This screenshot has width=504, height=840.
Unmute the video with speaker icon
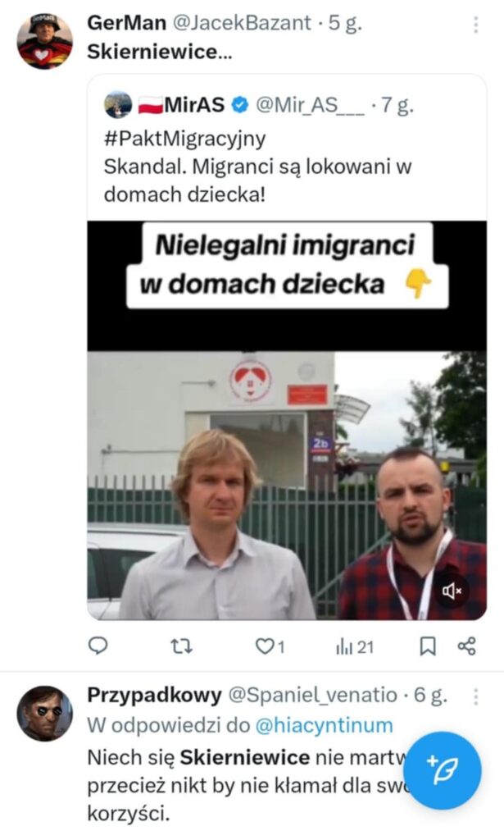click(451, 591)
